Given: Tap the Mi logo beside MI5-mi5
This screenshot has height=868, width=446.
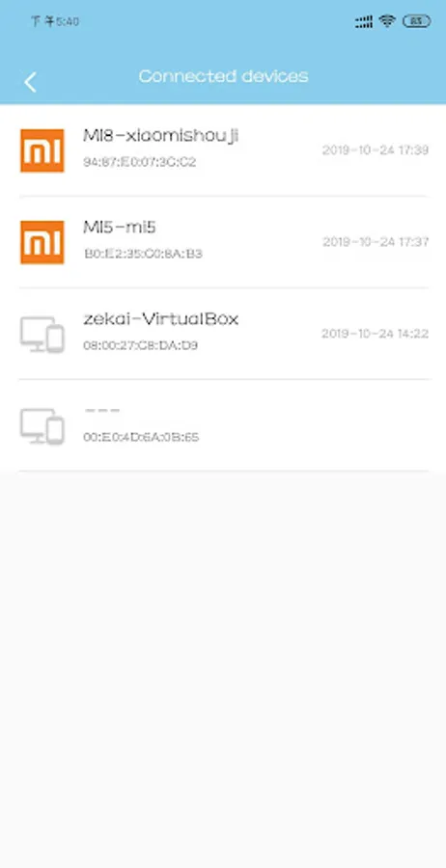Looking at the screenshot, I should (x=42, y=242).
